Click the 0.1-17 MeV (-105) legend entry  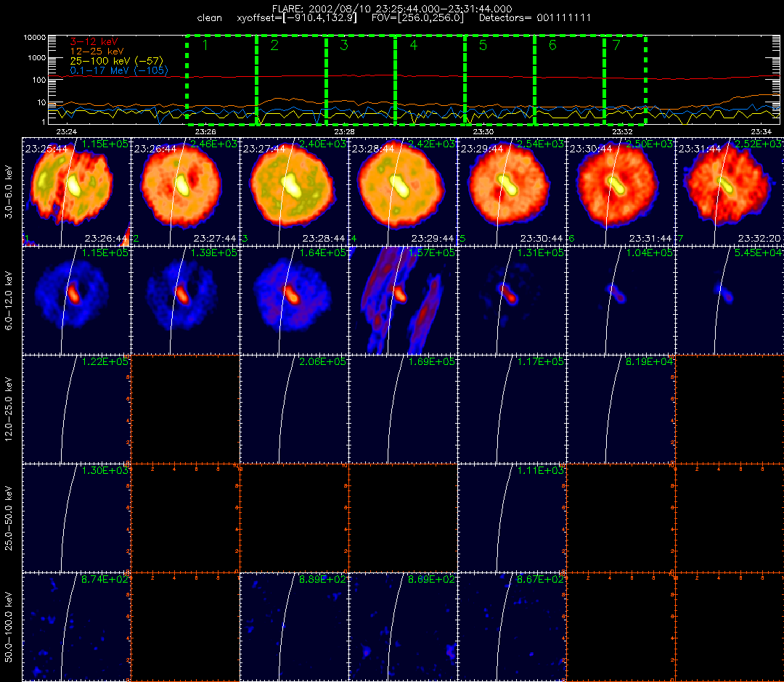(119, 70)
